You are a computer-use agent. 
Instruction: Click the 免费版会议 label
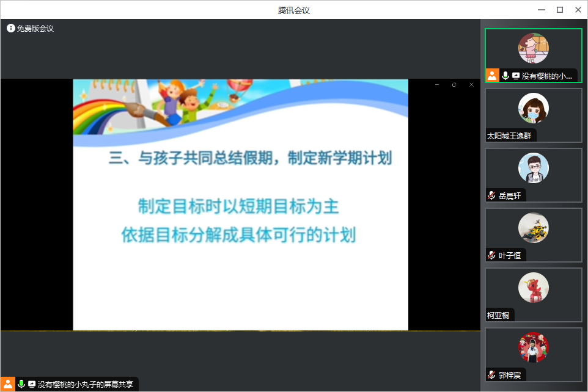coord(35,29)
